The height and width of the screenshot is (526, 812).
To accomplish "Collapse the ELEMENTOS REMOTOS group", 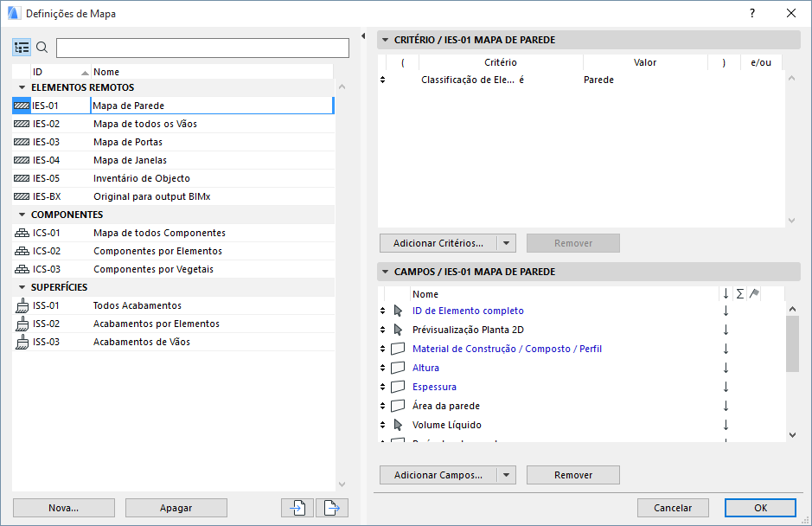I will (x=22, y=87).
